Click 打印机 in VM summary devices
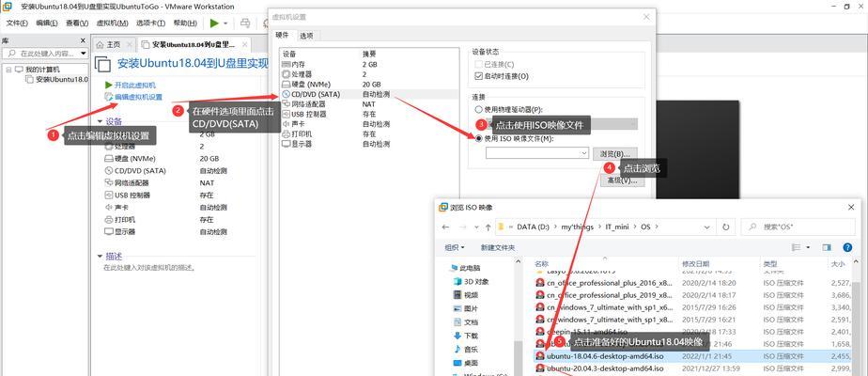868x376 pixels. [x=119, y=219]
